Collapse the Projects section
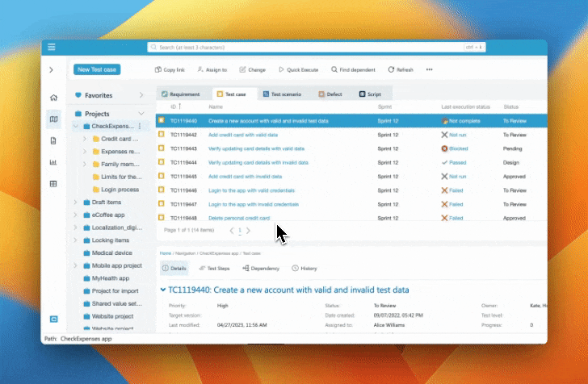The height and width of the screenshot is (384, 588). (x=141, y=114)
